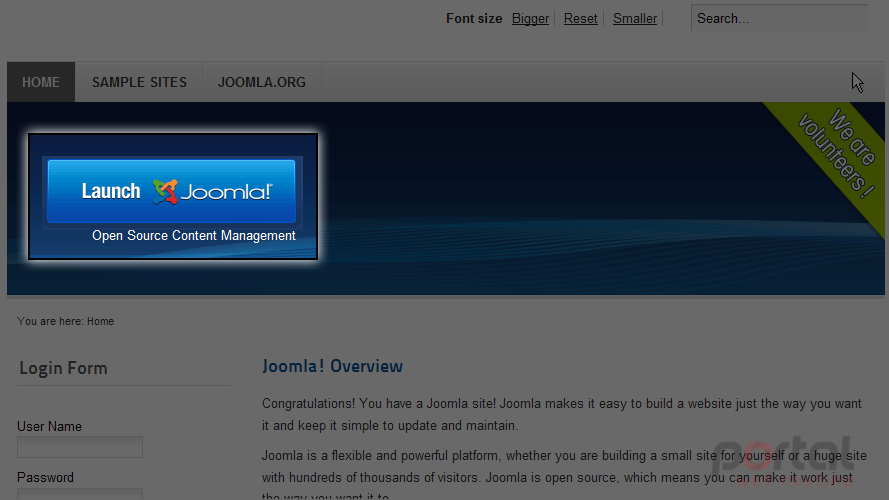Focus the User Name input field

coord(80,447)
